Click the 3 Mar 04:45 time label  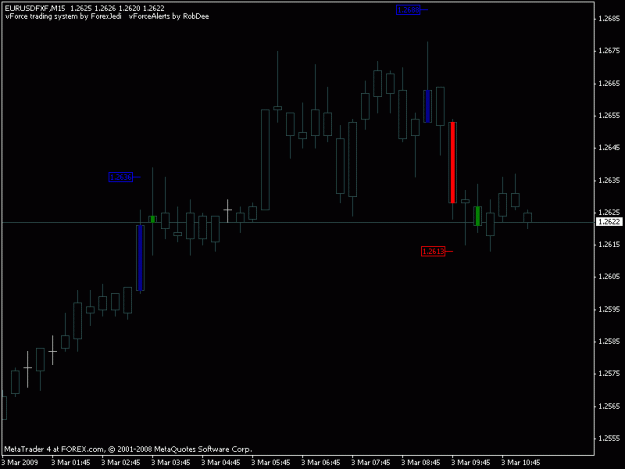[x=221, y=462]
